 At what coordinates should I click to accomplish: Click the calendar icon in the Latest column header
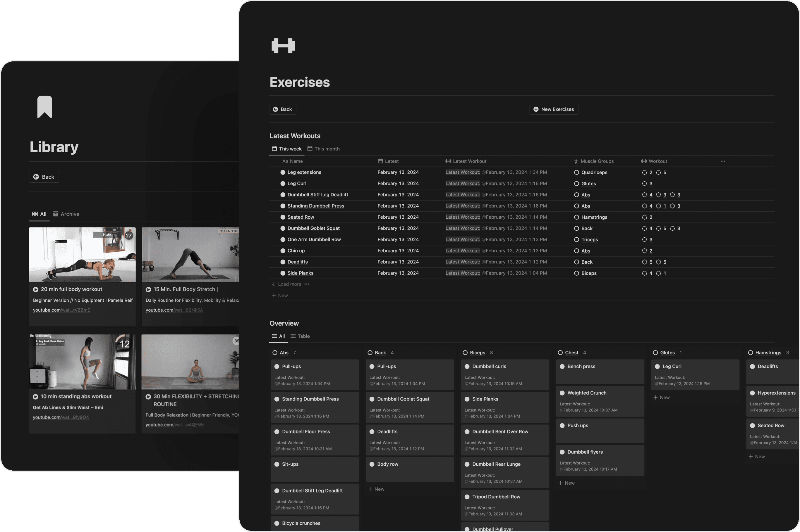pyautogui.click(x=381, y=161)
